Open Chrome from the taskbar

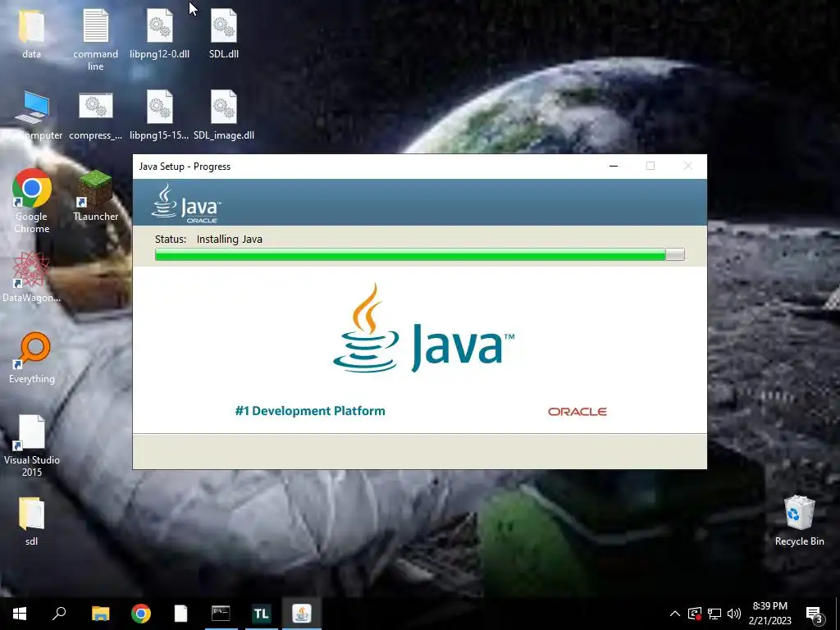click(141, 614)
